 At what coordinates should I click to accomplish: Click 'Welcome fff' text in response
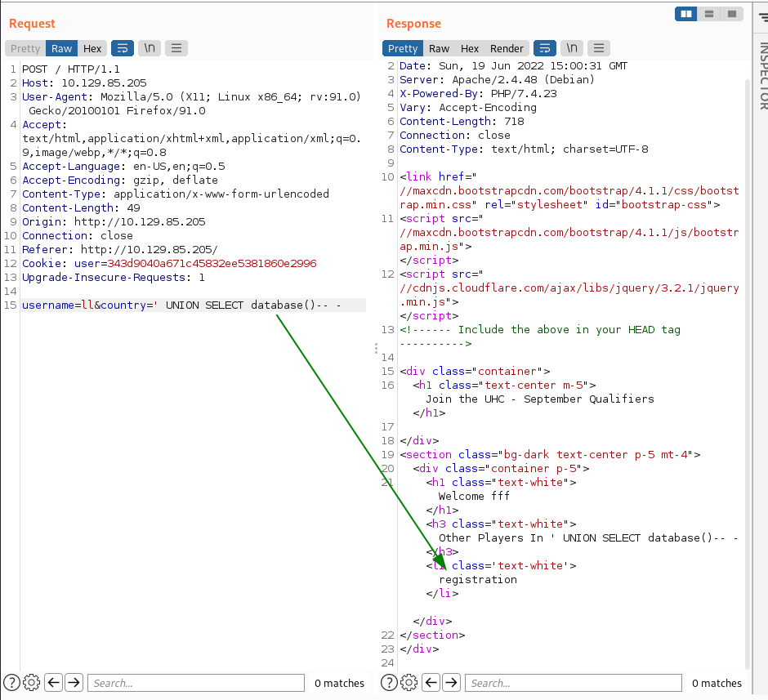click(x=474, y=496)
